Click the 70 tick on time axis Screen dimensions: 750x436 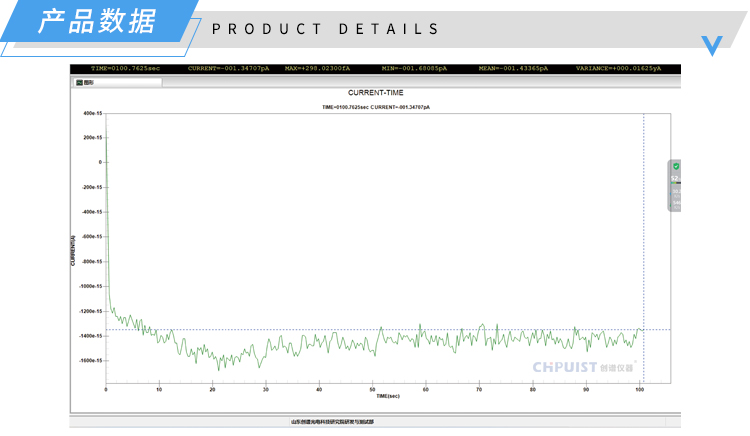[x=479, y=390]
